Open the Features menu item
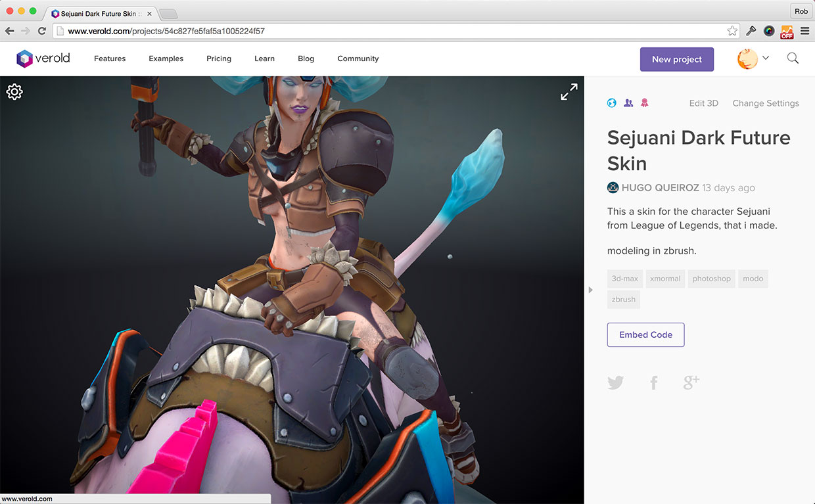Screen dimensions: 815x504 pos(110,58)
